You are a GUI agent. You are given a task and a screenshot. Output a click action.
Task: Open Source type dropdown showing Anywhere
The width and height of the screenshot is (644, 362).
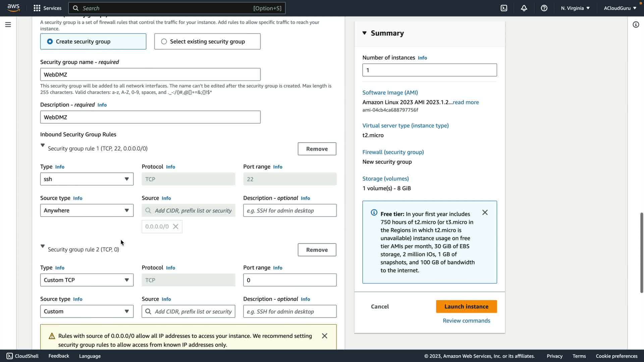point(87,210)
